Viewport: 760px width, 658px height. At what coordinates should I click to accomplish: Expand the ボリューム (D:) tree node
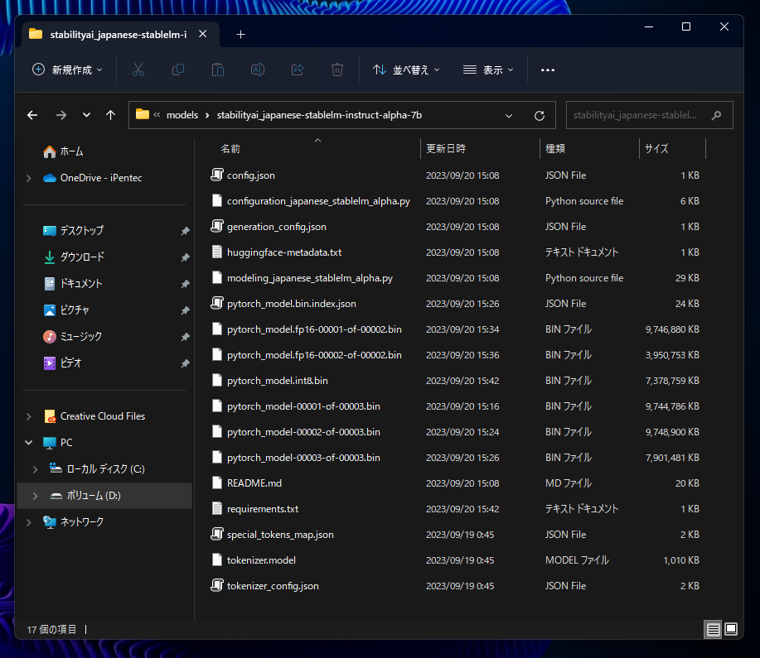point(35,496)
